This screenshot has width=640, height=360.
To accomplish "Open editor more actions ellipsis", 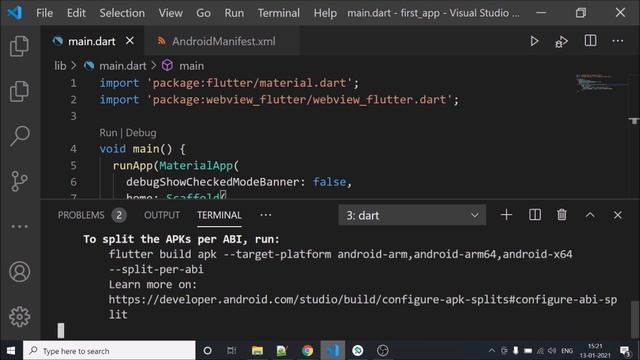I will [x=618, y=41].
